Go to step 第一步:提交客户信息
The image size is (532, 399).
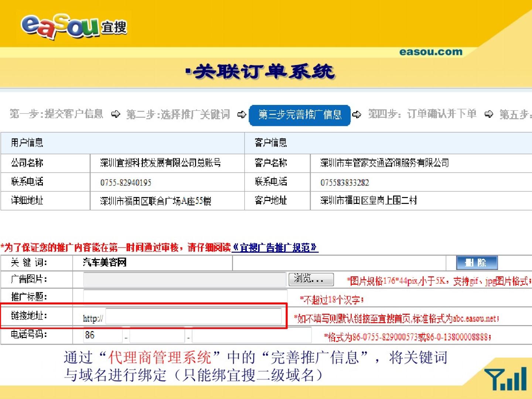tap(56, 114)
